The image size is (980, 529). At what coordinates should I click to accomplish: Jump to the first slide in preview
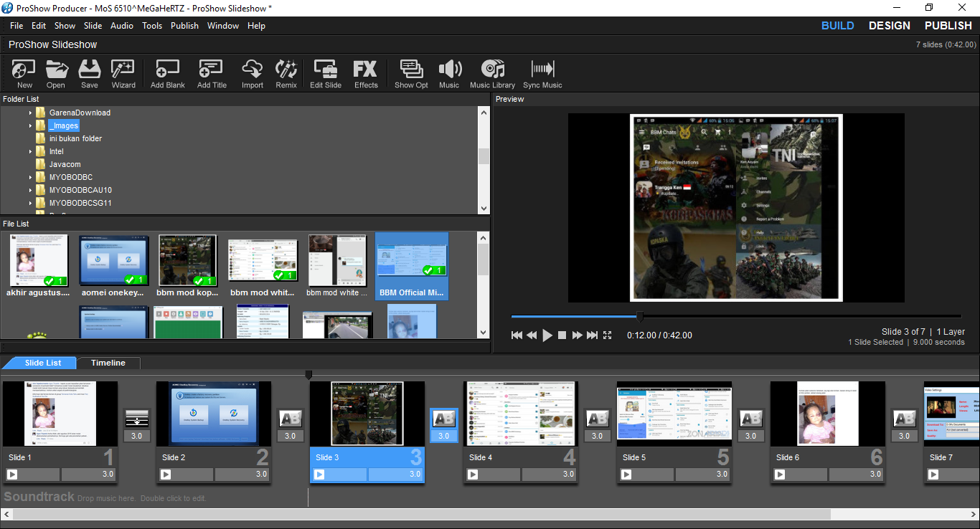(517, 335)
